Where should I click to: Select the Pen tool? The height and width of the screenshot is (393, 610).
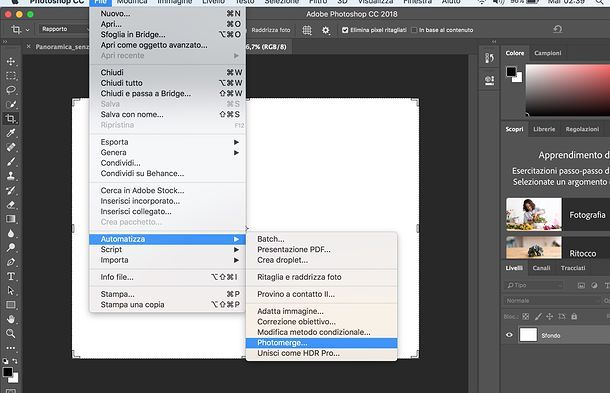tap(11, 262)
